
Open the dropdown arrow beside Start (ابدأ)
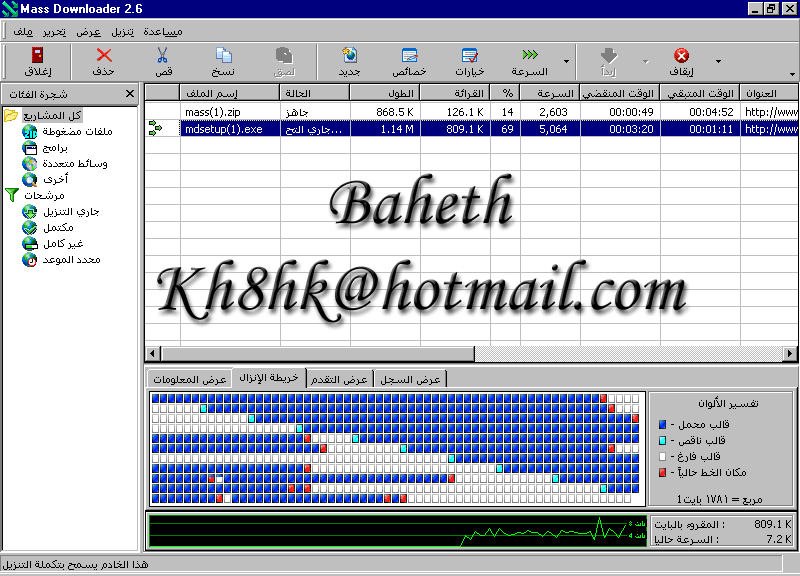point(645,62)
